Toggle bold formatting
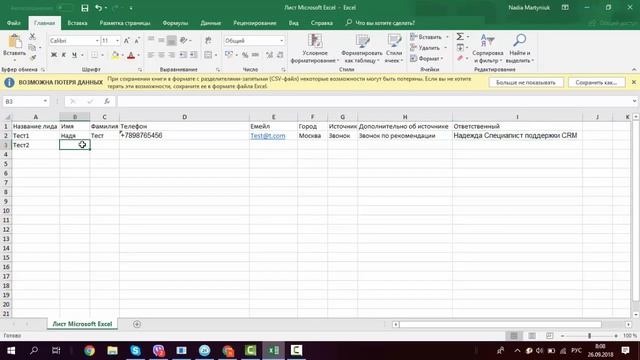This screenshot has width=640, height=360. (53, 55)
